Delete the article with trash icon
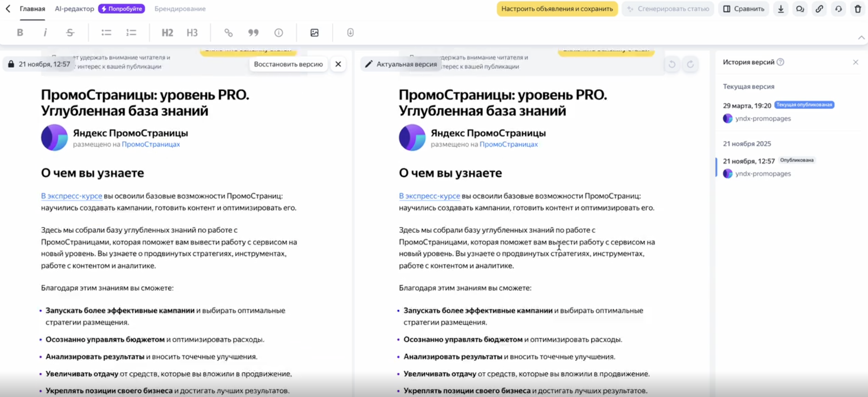The image size is (868, 397). pyautogui.click(x=858, y=9)
